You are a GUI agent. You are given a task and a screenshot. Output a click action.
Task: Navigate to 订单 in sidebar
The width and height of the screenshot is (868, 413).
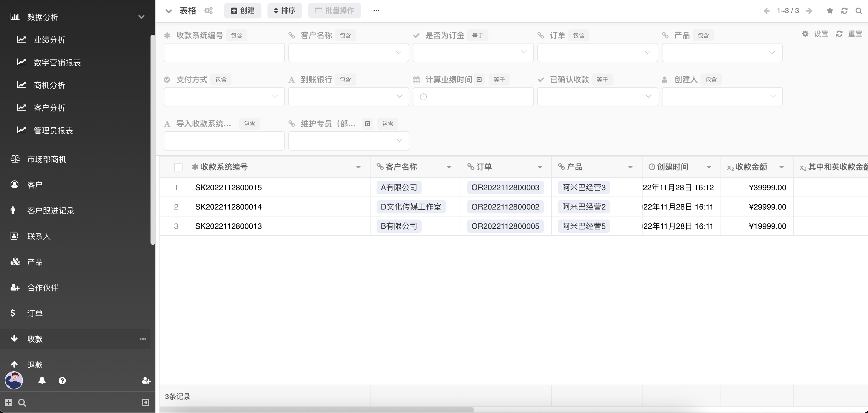coord(35,313)
